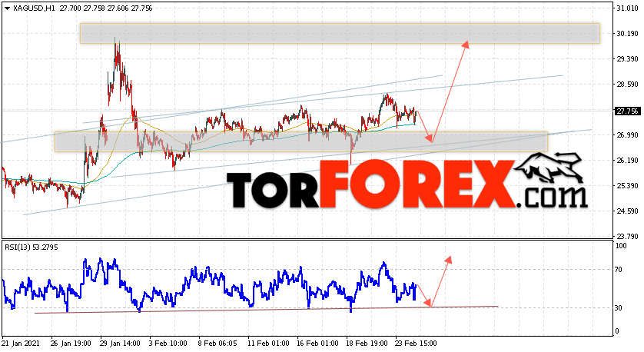Expand the triangle arrow beside XAGUSD,H1

7,8
